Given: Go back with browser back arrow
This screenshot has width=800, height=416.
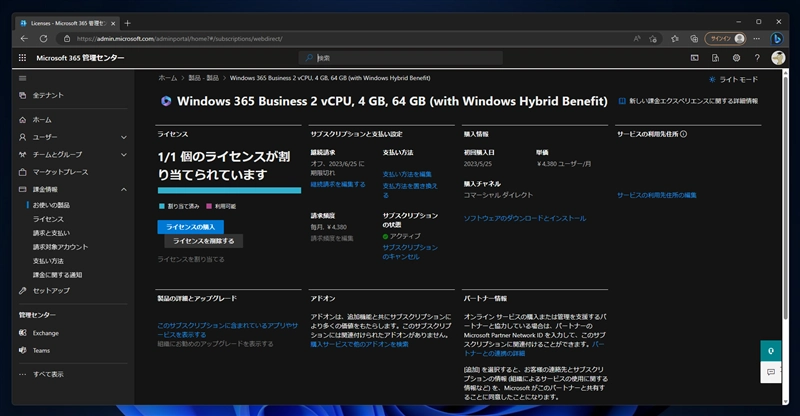Looking at the screenshot, I should click(24, 39).
